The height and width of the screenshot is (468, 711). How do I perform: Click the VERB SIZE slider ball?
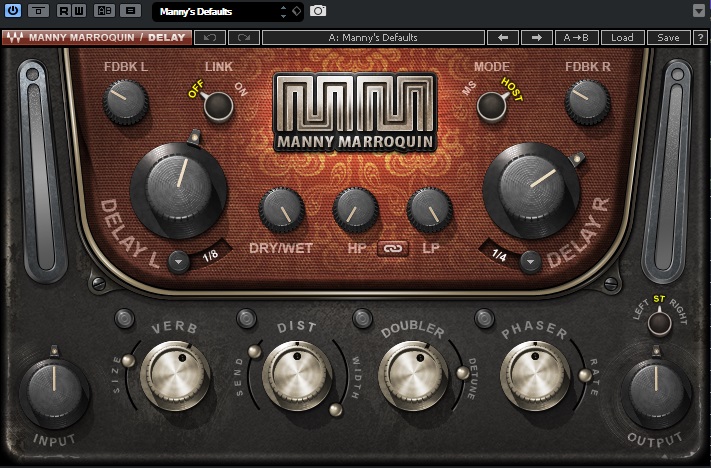[128, 361]
